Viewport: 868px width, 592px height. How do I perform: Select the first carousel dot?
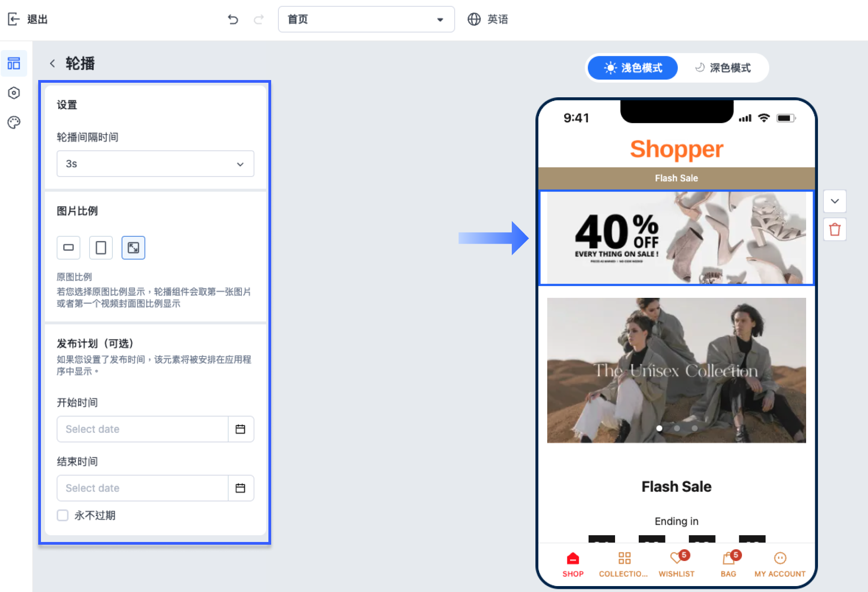659,428
